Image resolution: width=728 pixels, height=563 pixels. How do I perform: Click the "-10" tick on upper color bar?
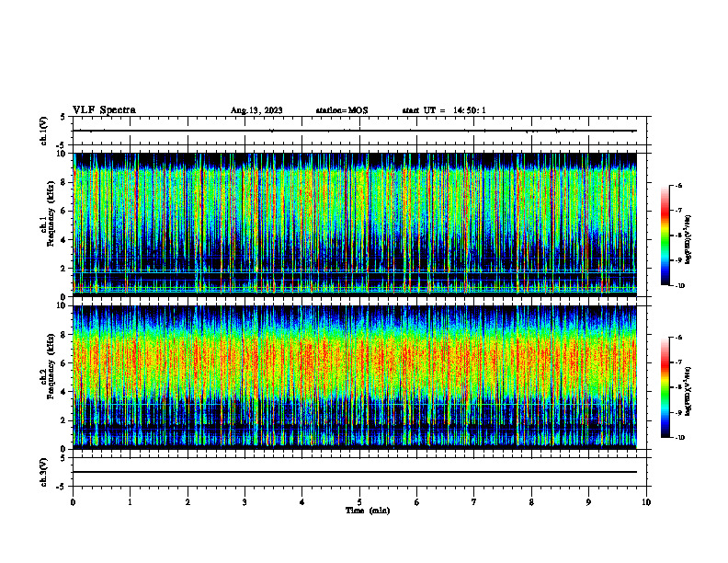680,286
